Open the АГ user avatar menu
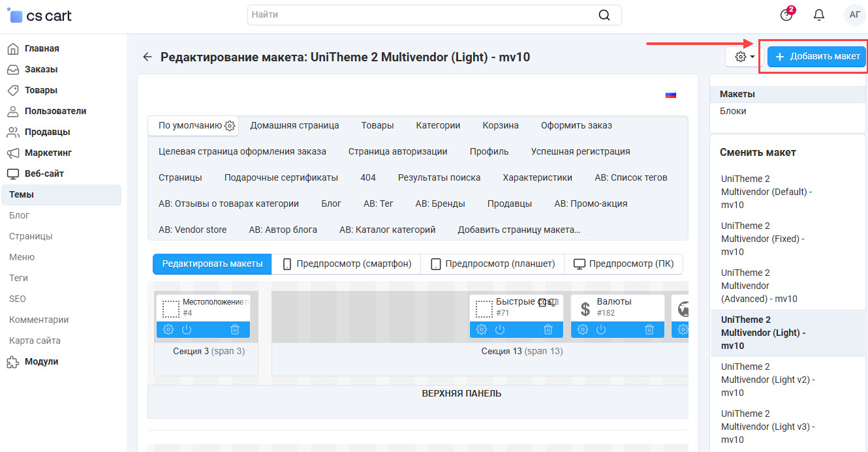This screenshot has width=868, height=452. 854,15
